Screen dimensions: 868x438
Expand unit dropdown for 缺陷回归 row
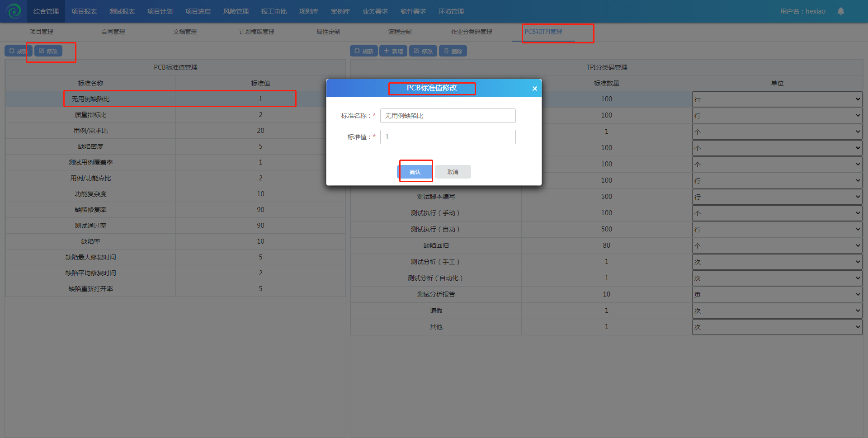[x=777, y=246]
